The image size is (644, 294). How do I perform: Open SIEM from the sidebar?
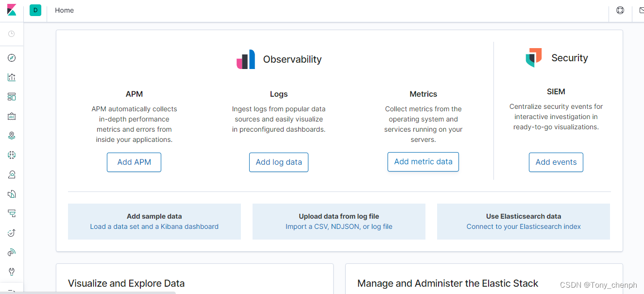coord(12,252)
